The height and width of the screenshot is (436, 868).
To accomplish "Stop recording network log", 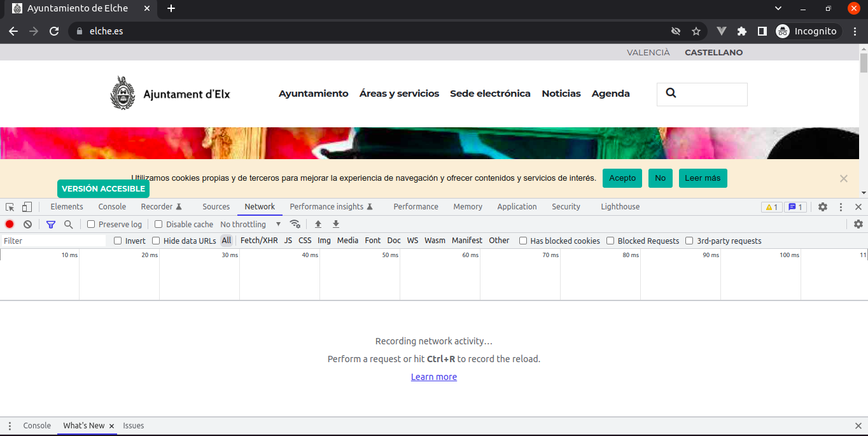I will click(x=10, y=224).
